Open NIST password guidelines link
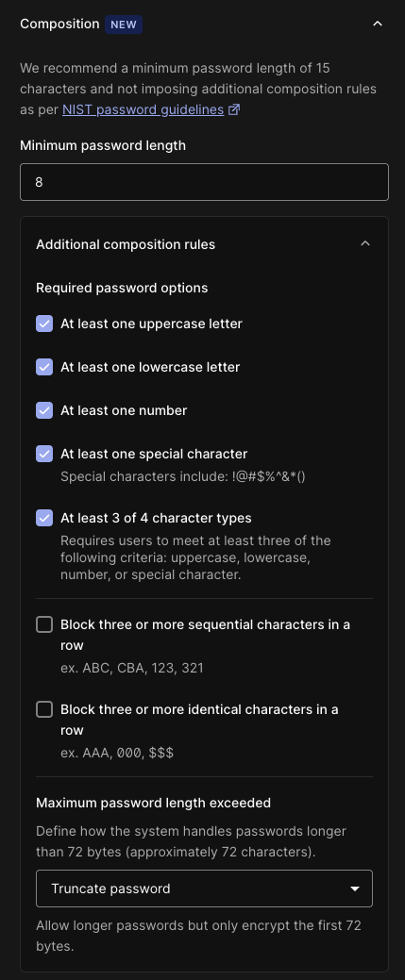Viewport: 405px width, 980px height. (x=143, y=109)
